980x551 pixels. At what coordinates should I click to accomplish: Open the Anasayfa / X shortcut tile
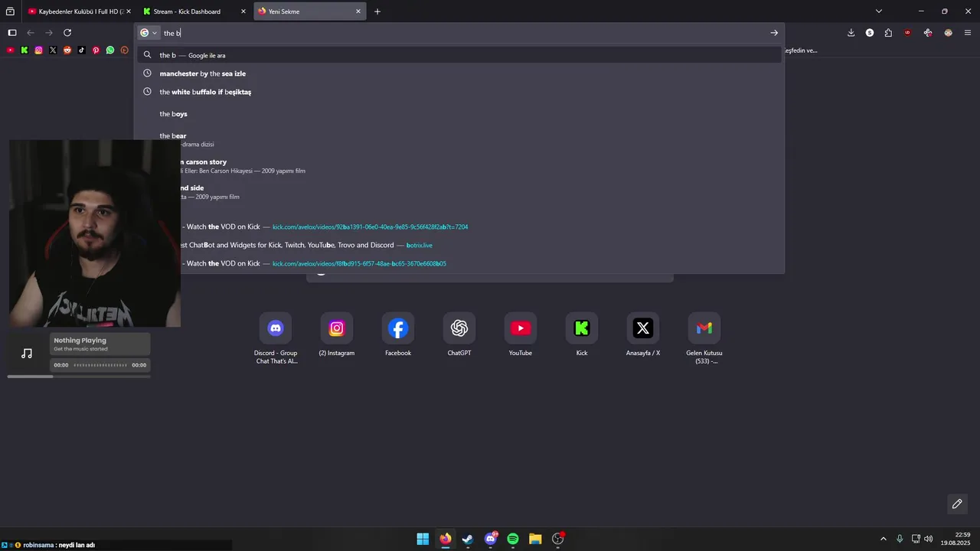643,328
